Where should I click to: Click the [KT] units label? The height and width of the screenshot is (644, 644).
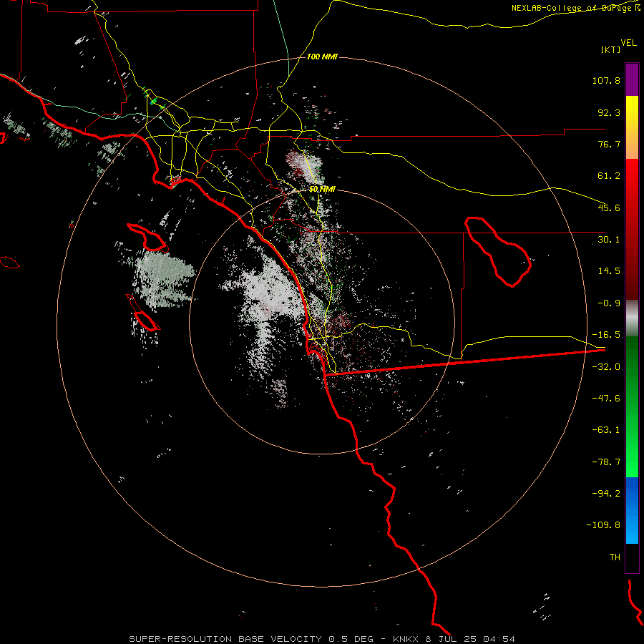610,49
